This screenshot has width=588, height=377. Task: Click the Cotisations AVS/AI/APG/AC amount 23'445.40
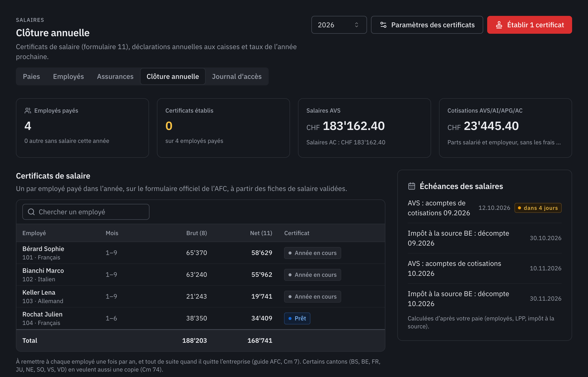[x=491, y=126]
